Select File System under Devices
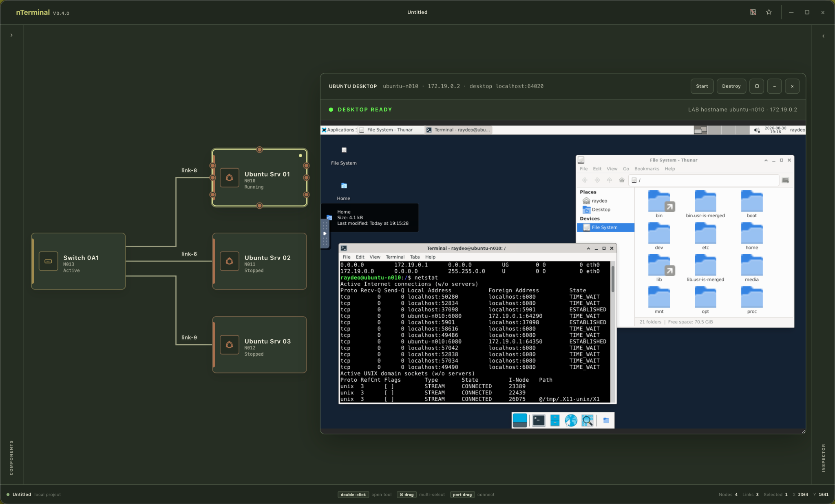 click(606, 227)
